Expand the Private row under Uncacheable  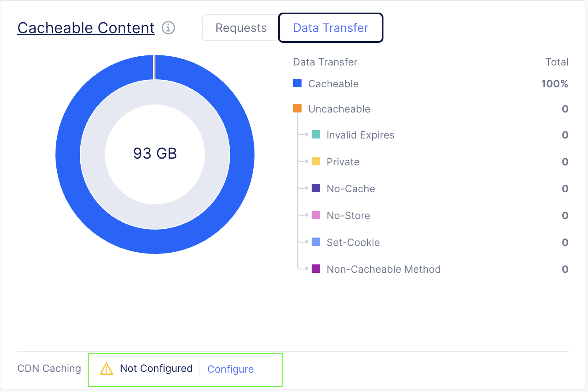[x=343, y=162]
